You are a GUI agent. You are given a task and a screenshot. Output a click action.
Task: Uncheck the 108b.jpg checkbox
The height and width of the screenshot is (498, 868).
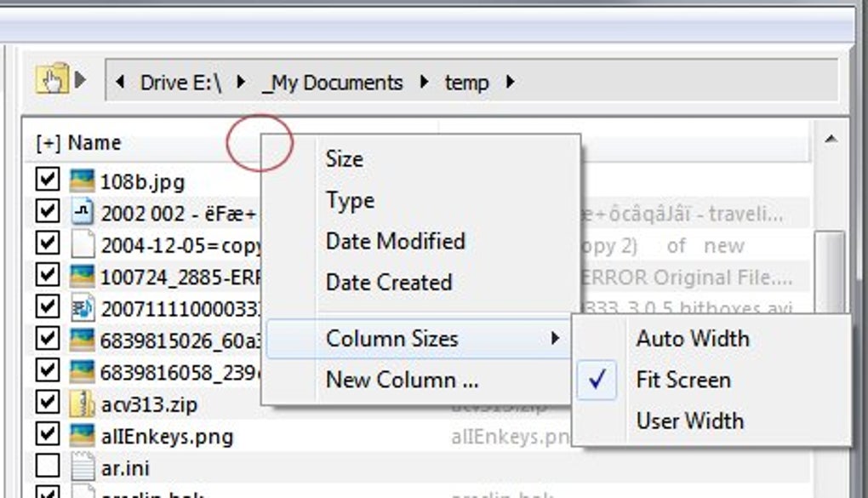pyautogui.click(x=48, y=180)
